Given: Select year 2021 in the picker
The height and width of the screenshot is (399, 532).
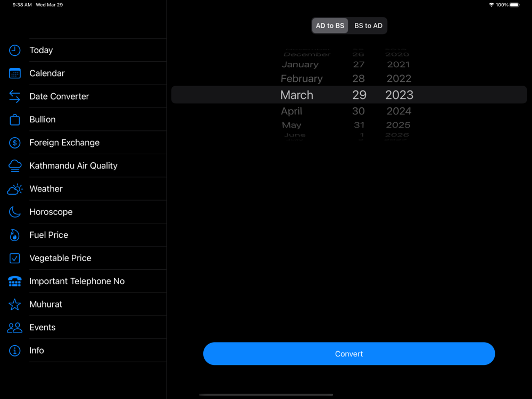Looking at the screenshot, I should pos(398,64).
